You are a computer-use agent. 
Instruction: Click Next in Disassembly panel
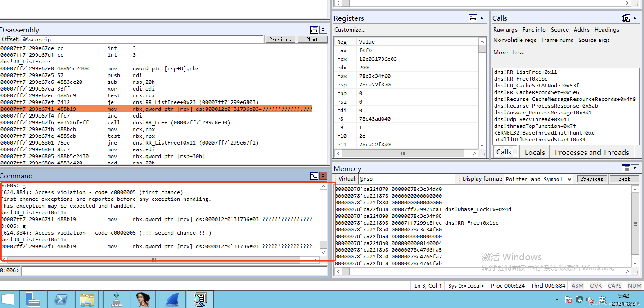312,39
